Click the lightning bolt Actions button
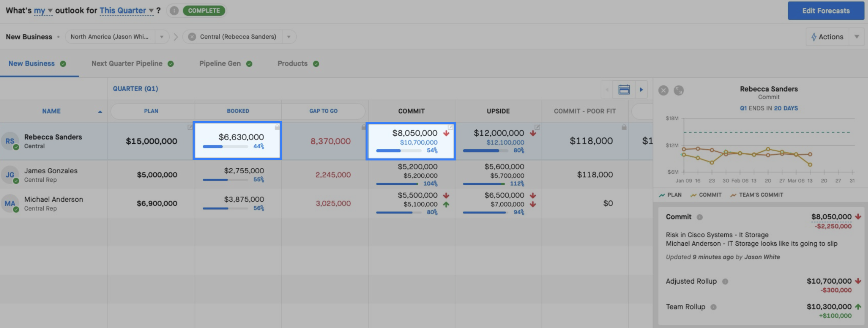Screen dimensions: 868x328 pyautogui.click(x=827, y=37)
